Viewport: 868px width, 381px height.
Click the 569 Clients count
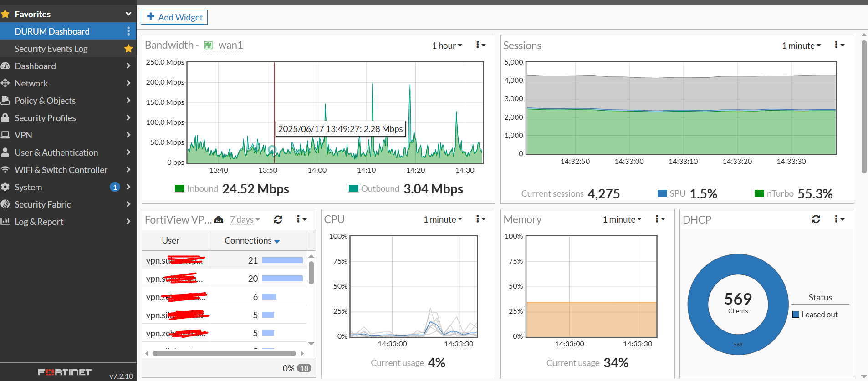pyautogui.click(x=738, y=303)
